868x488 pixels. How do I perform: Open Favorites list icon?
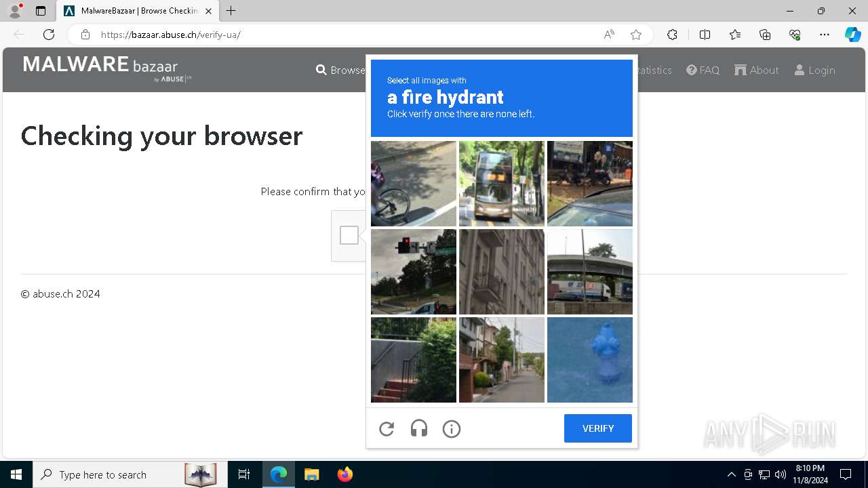pos(735,35)
